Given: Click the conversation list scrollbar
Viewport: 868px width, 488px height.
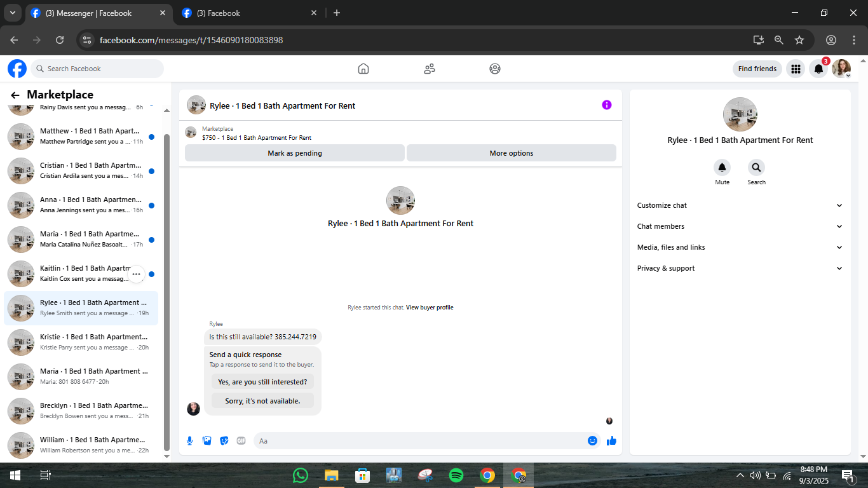Looking at the screenshot, I should [x=167, y=292].
